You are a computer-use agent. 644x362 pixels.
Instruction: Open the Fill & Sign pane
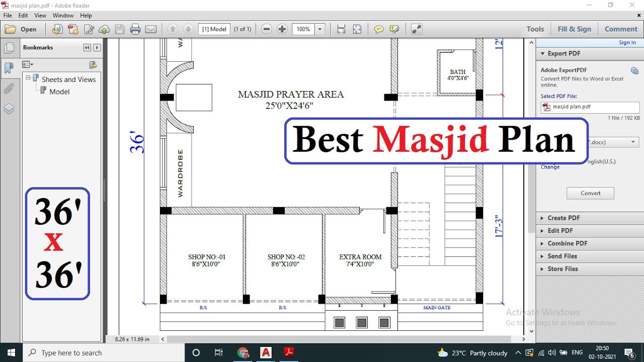[575, 29]
